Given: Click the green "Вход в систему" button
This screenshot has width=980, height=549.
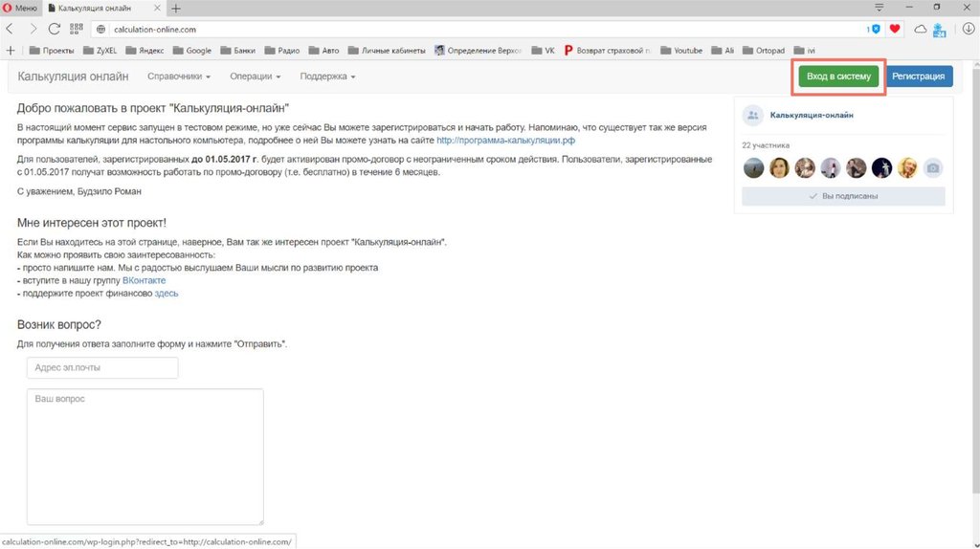Looking at the screenshot, I should (x=838, y=77).
